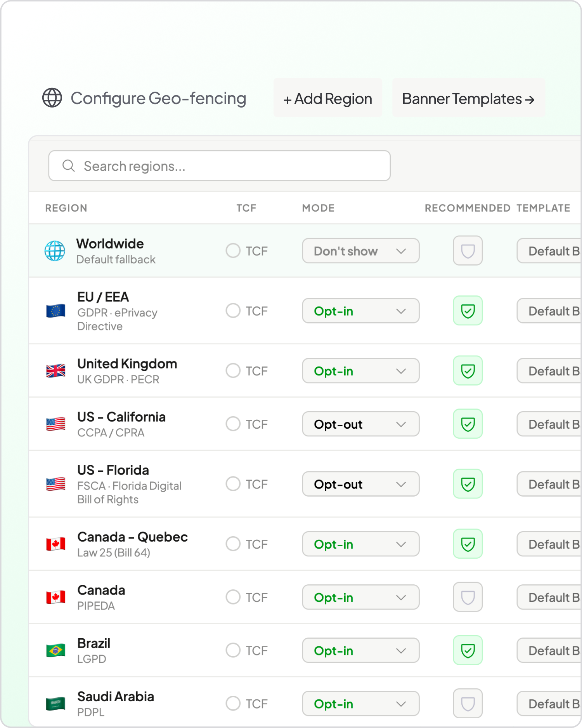Focus the Search regions input field

click(x=219, y=166)
